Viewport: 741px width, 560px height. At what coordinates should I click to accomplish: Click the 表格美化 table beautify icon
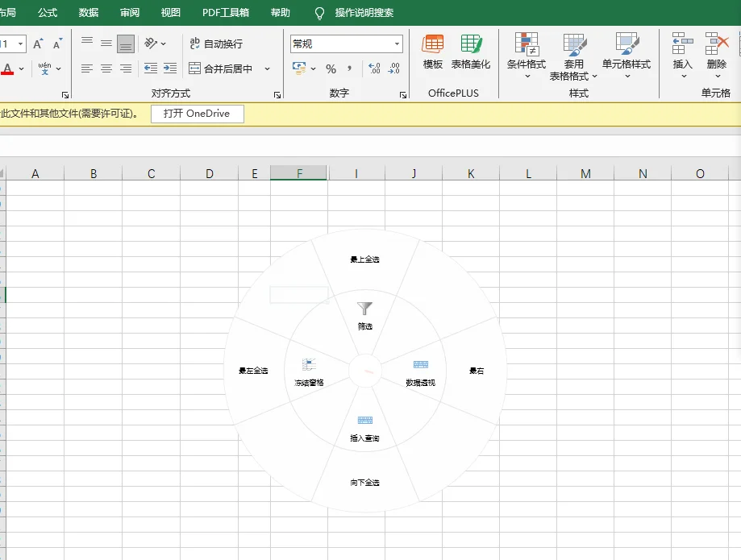471,52
